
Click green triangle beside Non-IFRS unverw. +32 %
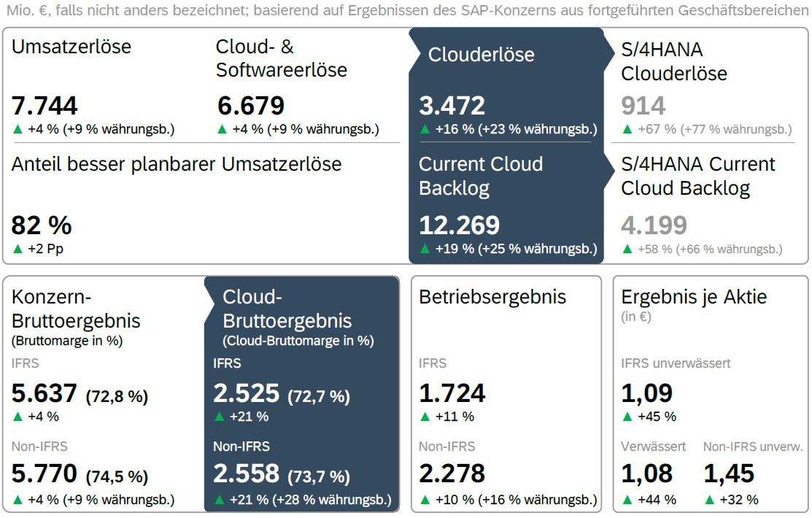[709, 500]
